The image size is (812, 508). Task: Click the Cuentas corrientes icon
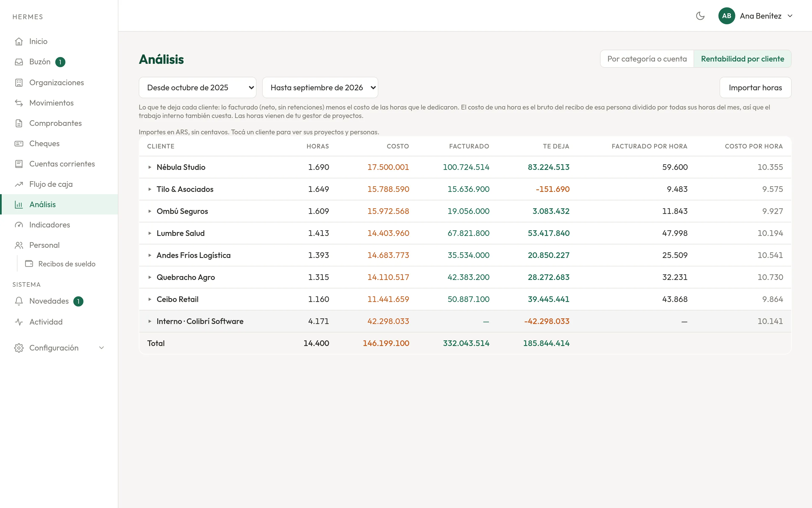point(19,164)
